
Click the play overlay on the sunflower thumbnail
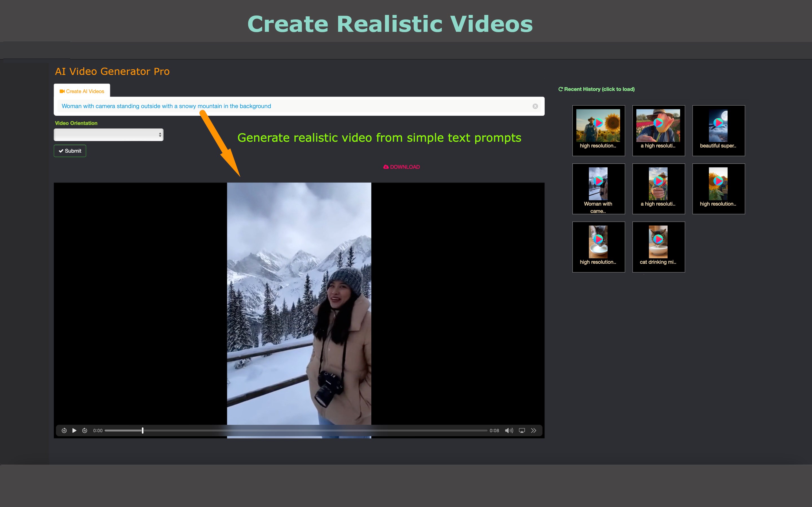coord(598,123)
